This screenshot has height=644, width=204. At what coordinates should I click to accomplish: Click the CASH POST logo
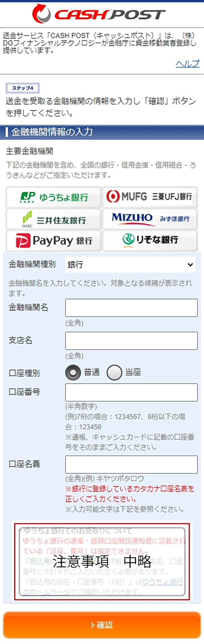[x=99, y=14]
